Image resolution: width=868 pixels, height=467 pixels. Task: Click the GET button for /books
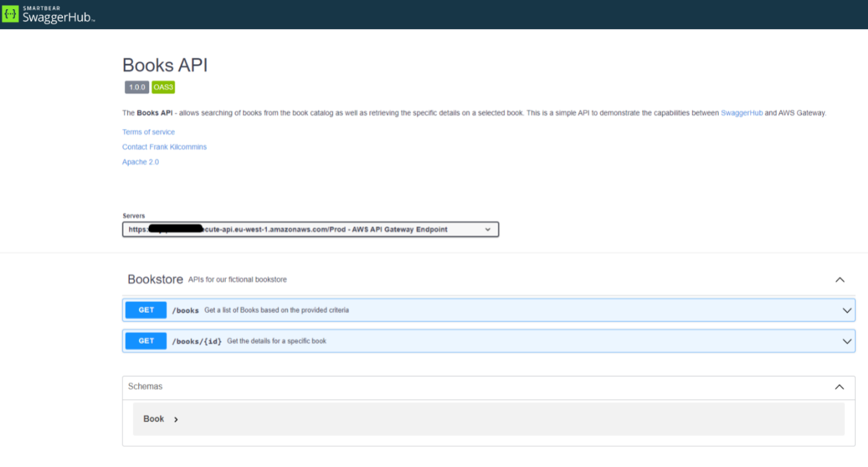146,310
